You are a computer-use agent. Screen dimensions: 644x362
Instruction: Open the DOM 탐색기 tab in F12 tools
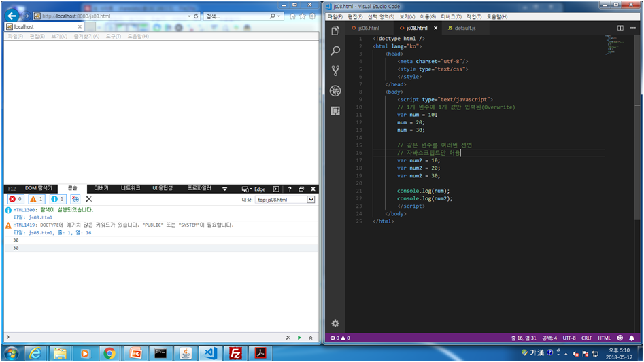[39, 188]
